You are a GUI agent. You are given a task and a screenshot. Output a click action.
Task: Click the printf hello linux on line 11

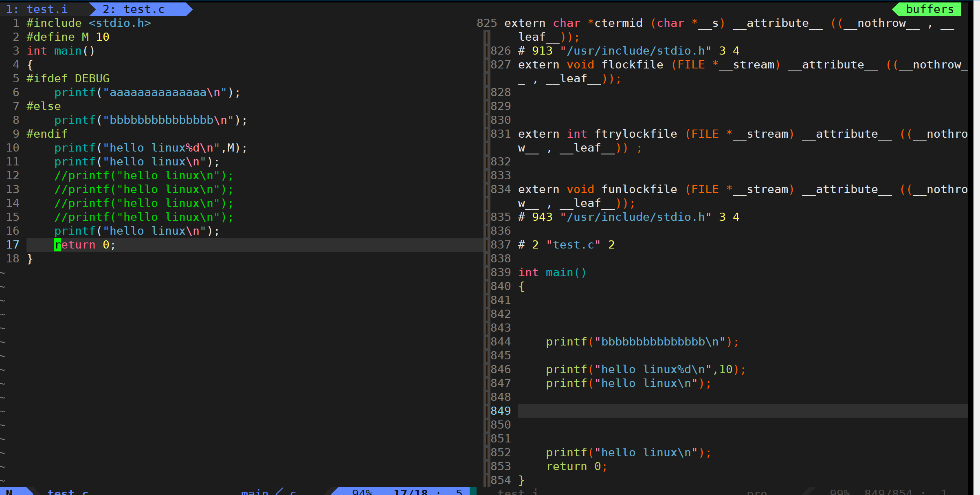click(137, 162)
